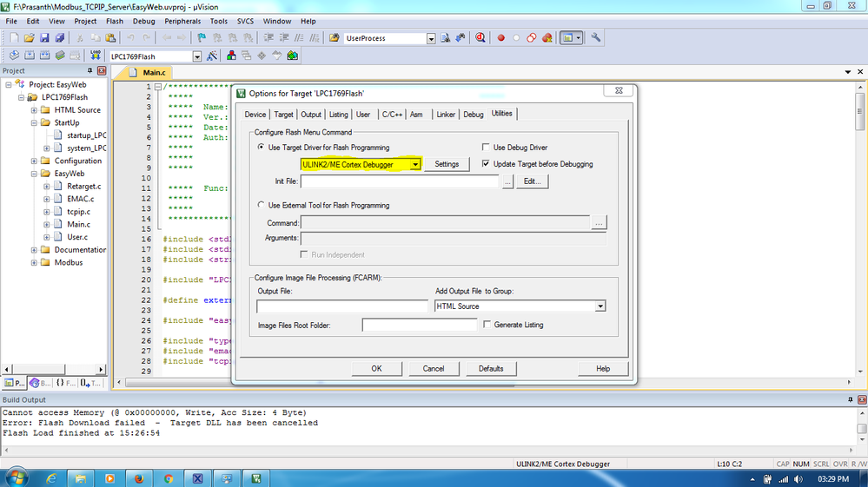Screen dimensions: 868x487
Task: Click the incremental find icon
Action: (461, 37)
